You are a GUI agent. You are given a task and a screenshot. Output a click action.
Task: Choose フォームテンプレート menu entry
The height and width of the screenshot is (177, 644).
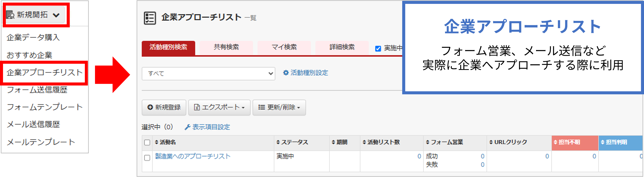point(44,107)
